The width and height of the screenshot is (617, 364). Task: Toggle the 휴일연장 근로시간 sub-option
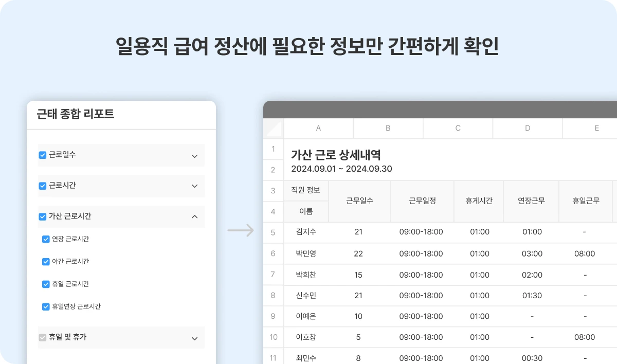click(46, 306)
